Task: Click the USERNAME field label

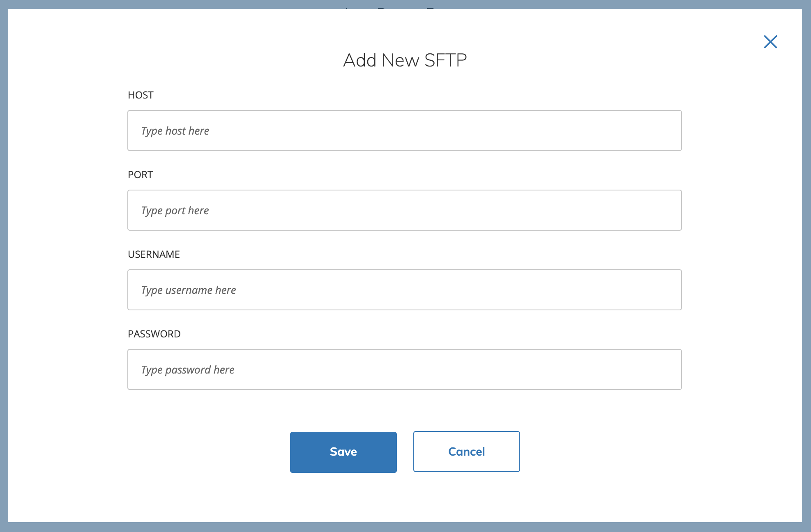Action: (x=154, y=255)
